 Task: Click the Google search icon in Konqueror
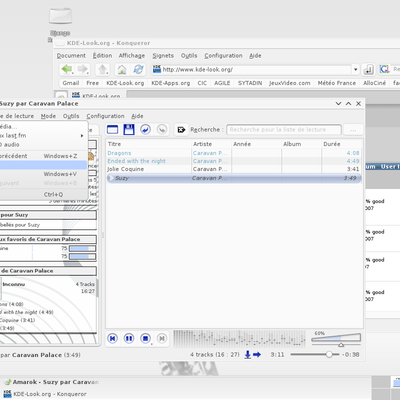click(x=384, y=69)
